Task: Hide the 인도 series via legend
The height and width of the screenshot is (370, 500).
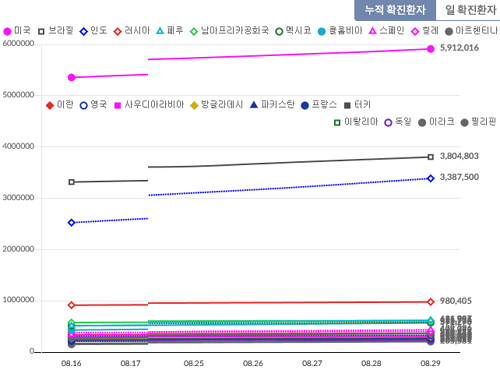Action: coord(93,31)
